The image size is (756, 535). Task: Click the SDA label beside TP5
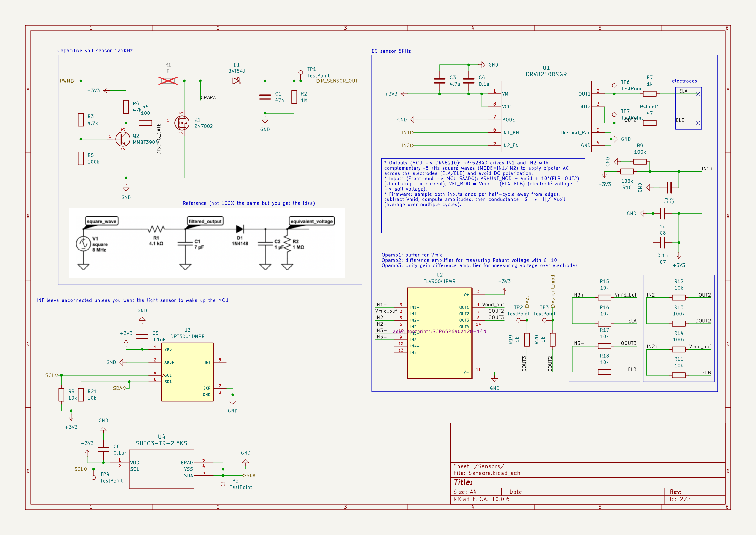(249, 475)
